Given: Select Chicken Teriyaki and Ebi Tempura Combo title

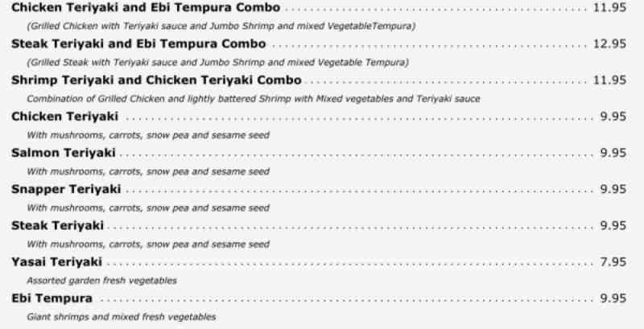Looking at the screenshot, I should point(146,7).
